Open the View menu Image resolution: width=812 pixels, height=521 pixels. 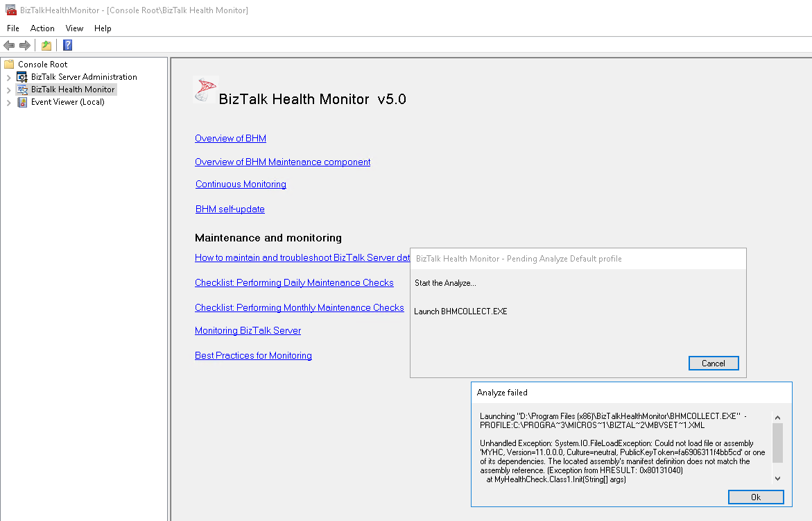point(74,28)
